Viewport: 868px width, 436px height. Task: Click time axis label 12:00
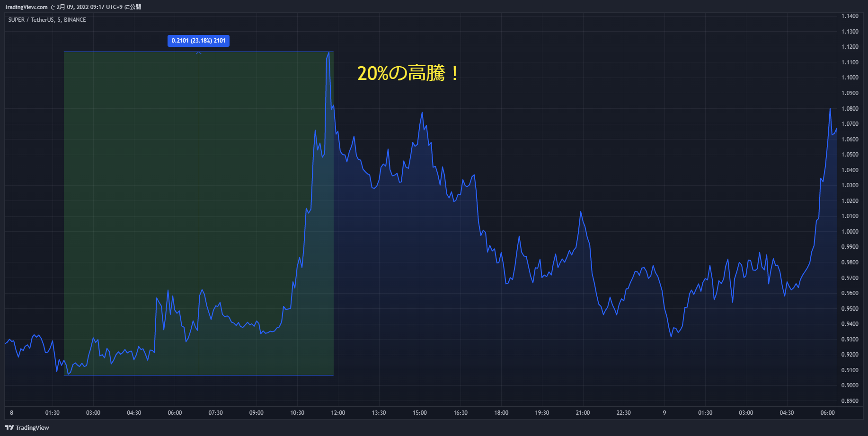click(x=338, y=413)
